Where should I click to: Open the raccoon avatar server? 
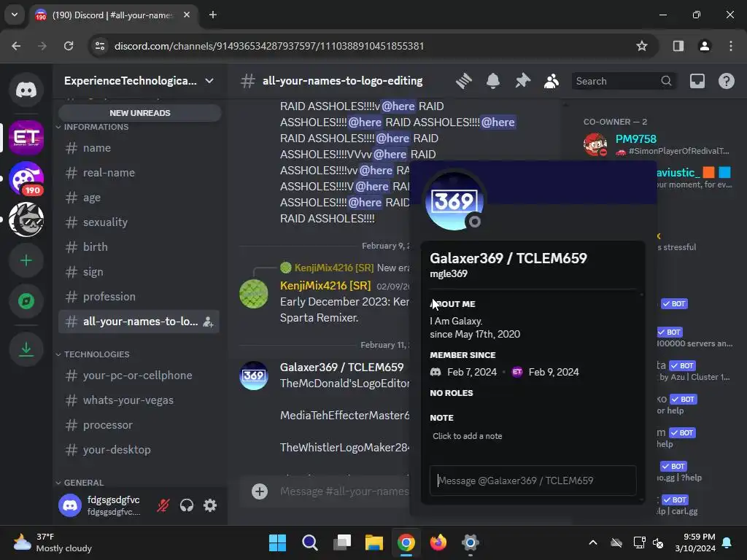point(26,219)
